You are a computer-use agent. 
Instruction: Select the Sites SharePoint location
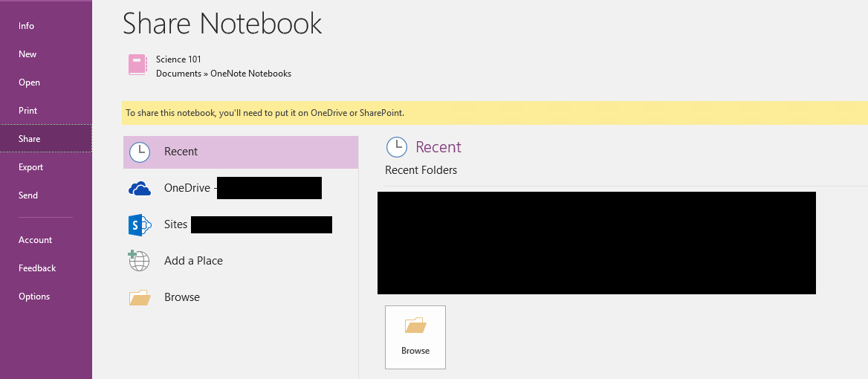pyautogui.click(x=240, y=224)
